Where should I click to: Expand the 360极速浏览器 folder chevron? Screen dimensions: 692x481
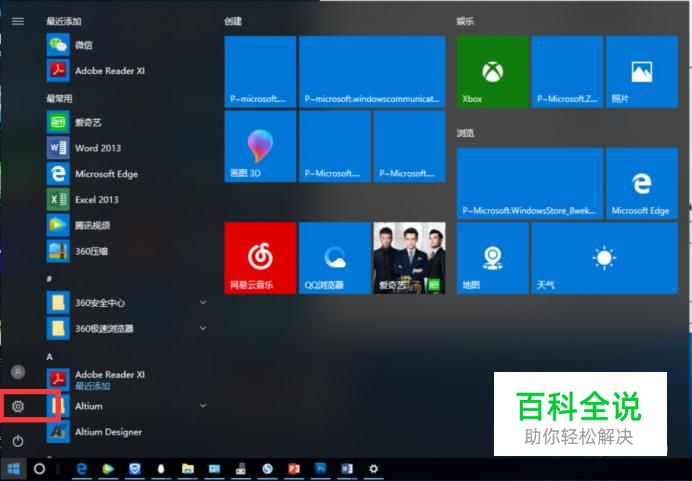pyautogui.click(x=203, y=328)
